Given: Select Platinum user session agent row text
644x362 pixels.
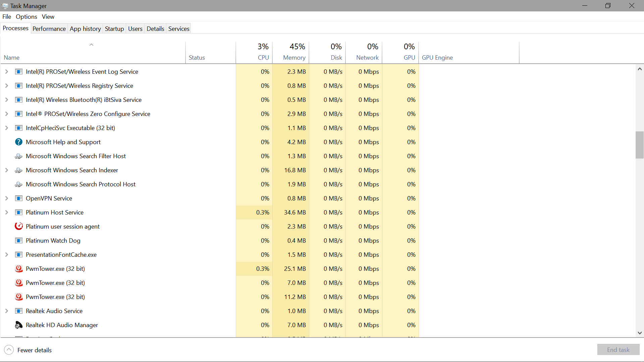Looking at the screenshot, I should [x=62, y=227].
